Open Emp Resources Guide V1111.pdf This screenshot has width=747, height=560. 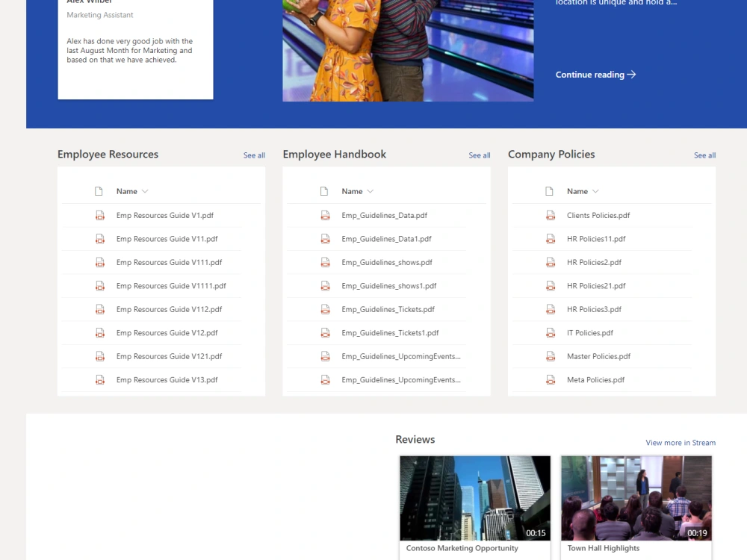(x=171, y=286)
